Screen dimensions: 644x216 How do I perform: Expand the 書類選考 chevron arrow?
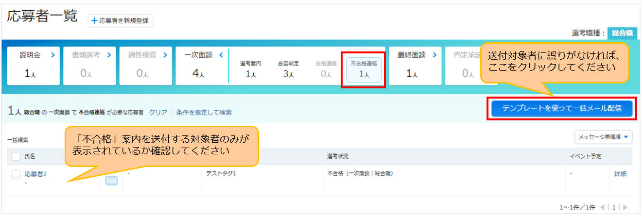tap(109, 55)
